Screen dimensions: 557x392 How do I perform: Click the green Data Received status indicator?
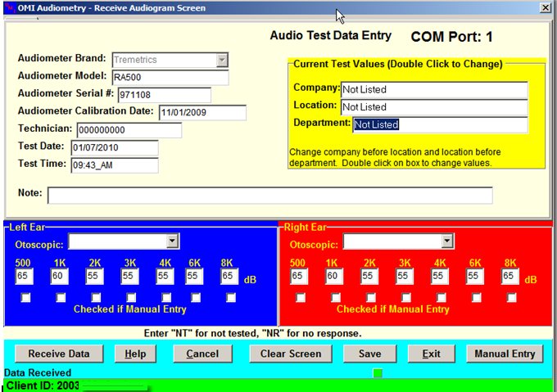pos(378,373)
